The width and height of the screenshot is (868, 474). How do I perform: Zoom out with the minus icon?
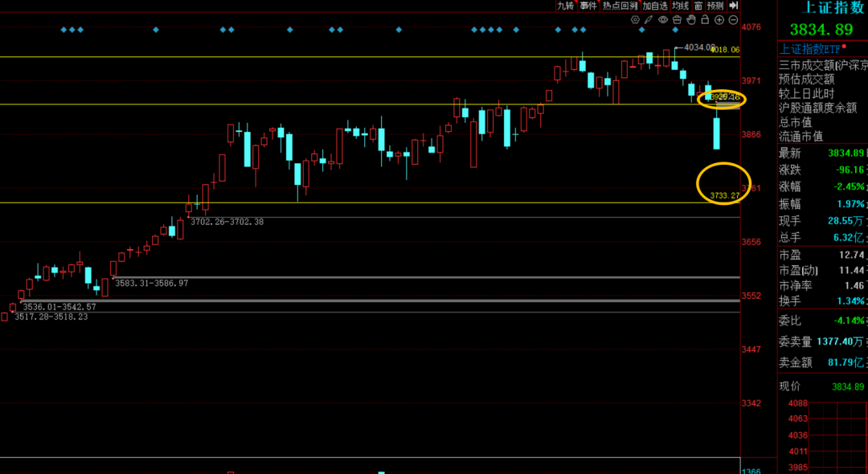click(733, 19)
